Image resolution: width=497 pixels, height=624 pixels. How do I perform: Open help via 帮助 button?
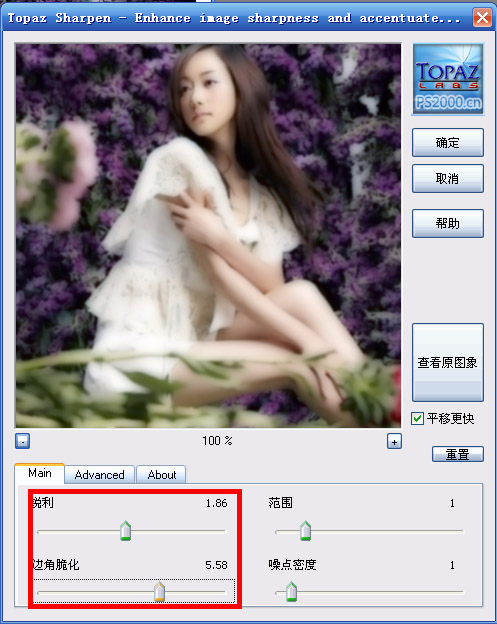click(448, 223)
